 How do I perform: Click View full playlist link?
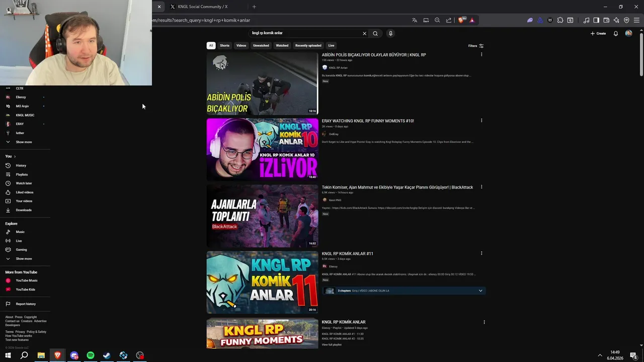[x=332, y=344]
